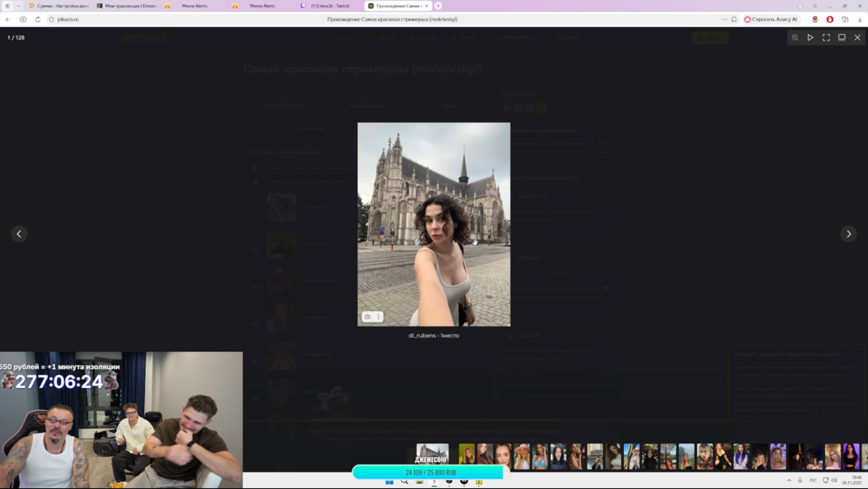
Task: Select the first thumbnail in the bottom strip
Action: [x=432, y=454]
